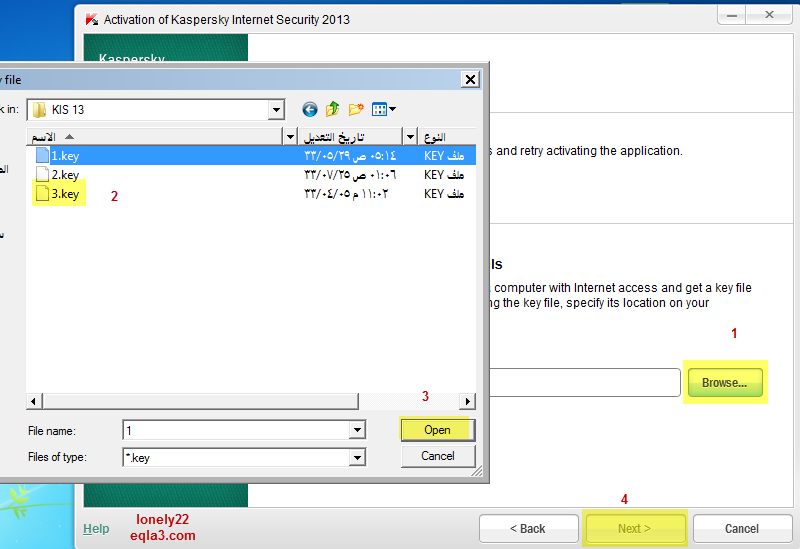Select the 3.key modified date cell
Viewport: 800px width, 549px height.
click(346, 193)
